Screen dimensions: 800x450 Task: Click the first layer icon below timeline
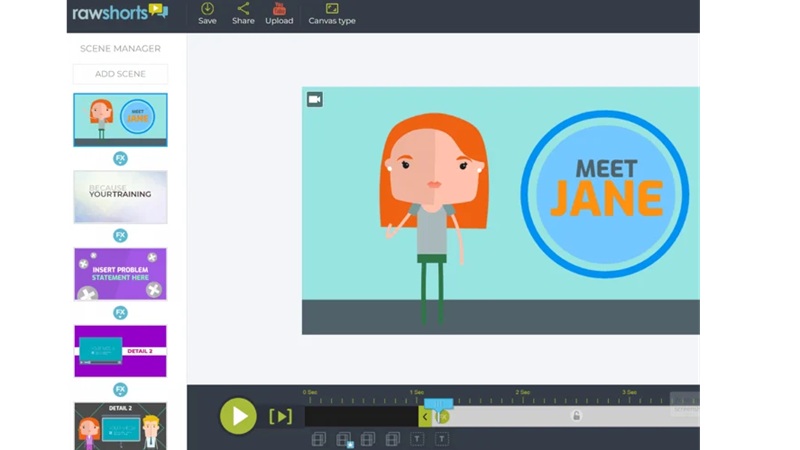pos(318,439)
